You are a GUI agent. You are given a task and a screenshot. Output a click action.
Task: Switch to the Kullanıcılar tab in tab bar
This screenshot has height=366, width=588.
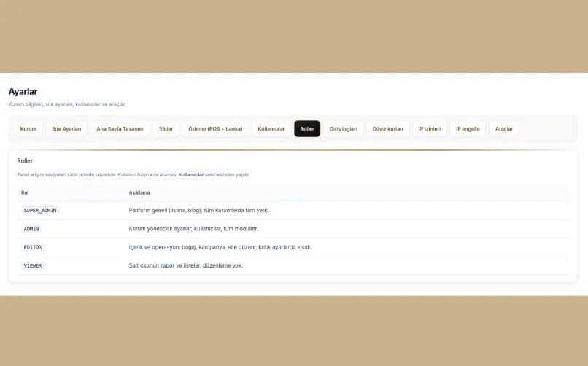[271, 129]
